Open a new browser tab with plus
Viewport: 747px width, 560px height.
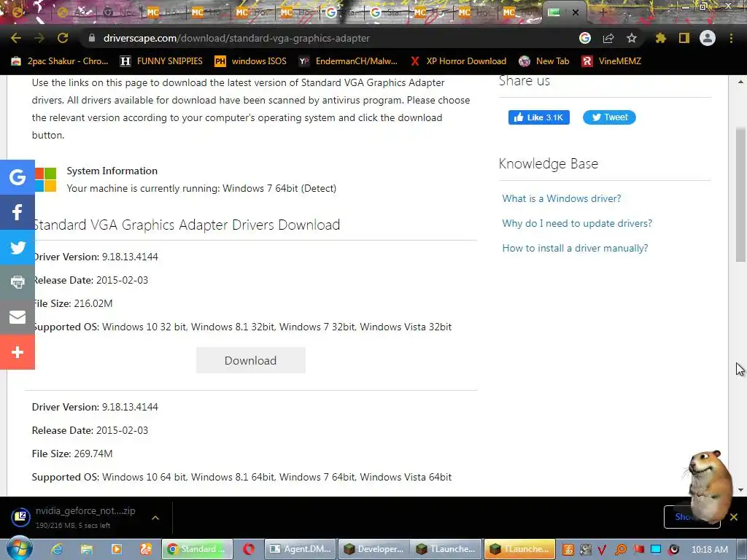tap(602, 12)
